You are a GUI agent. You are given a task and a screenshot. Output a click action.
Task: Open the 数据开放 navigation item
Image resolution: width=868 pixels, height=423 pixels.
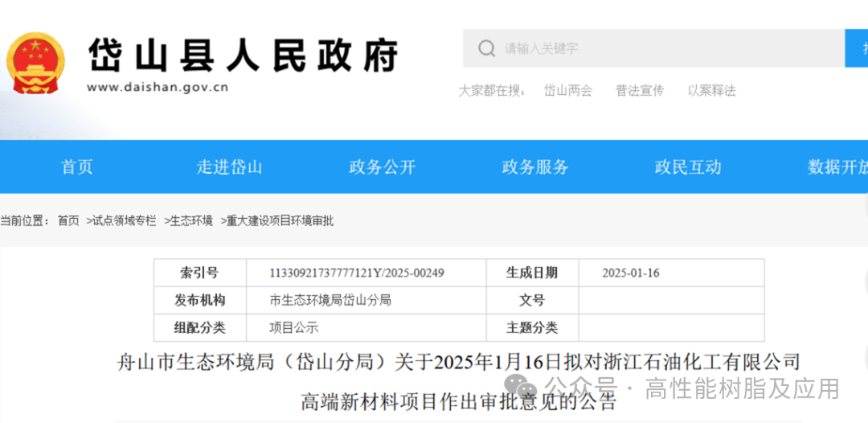coord(837,166)
